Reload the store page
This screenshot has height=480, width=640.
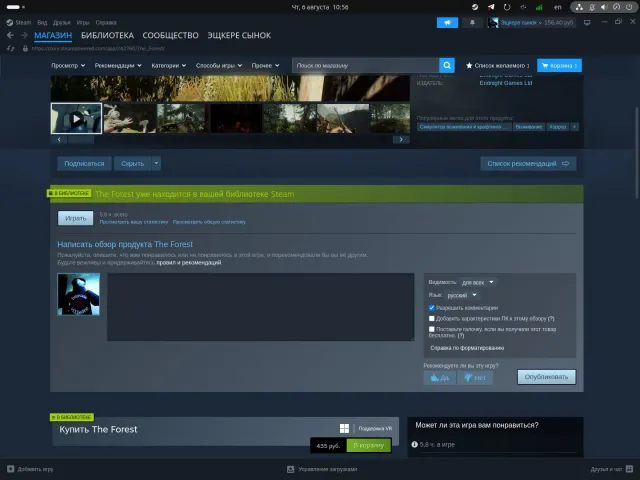point(11,48)
